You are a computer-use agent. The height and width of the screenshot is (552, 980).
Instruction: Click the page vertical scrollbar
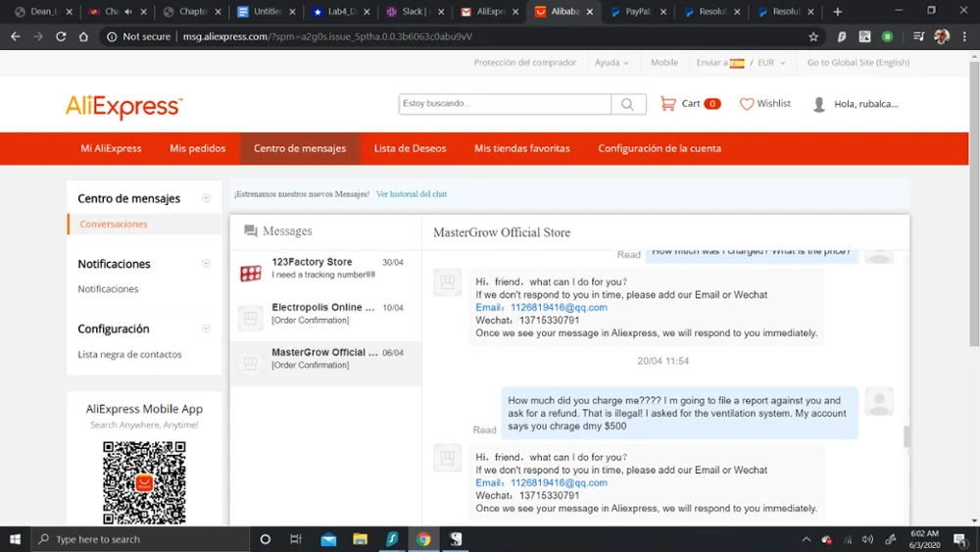pos(974,203)
